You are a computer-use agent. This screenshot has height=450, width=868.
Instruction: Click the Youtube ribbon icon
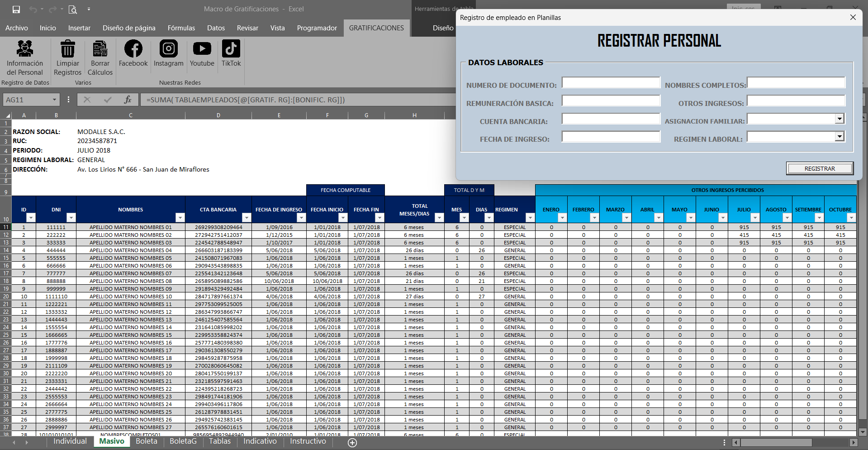tap(202, 49)
